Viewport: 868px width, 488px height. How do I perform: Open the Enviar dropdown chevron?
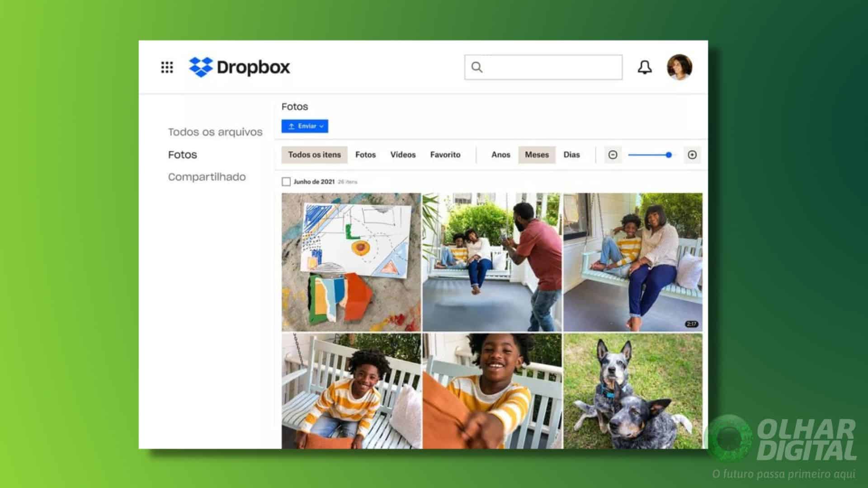click(321, 127)
